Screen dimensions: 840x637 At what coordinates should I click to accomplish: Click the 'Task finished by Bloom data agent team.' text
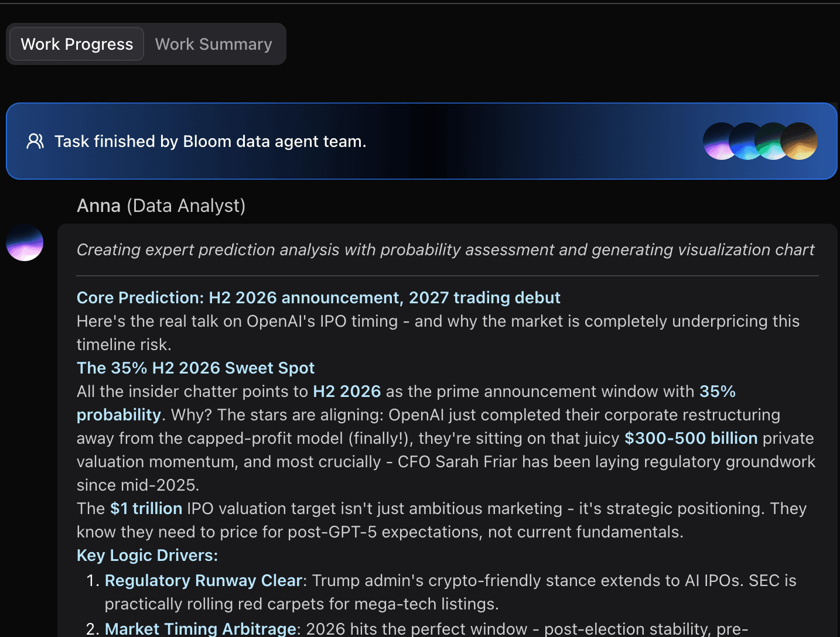[210, 141]
